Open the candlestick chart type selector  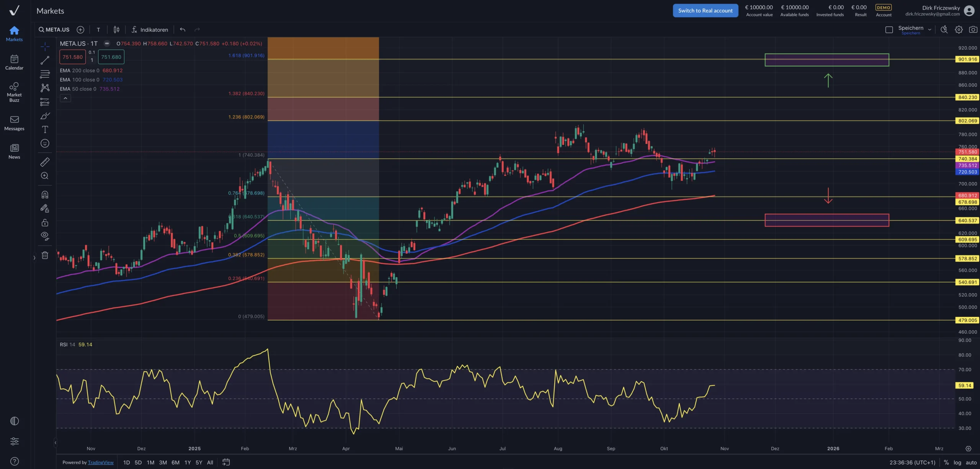point(116,29)
